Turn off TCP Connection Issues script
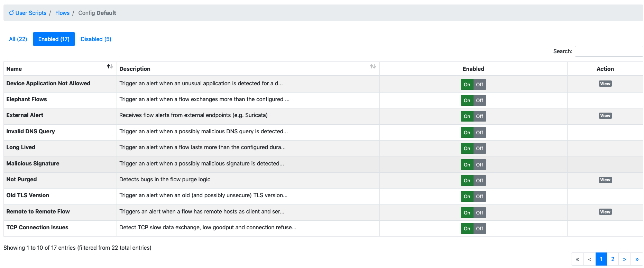The width and height of the screenshot is (644, 268). [480, 229]
